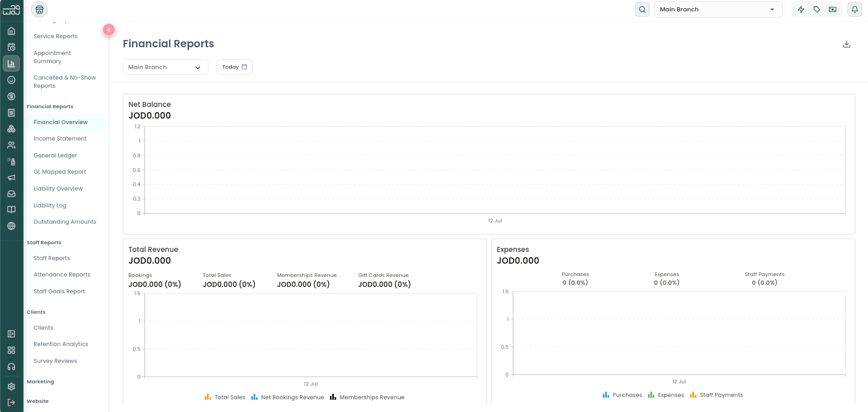Download the financial report
This screenshot has height=412, width=868.
(847, 44)
